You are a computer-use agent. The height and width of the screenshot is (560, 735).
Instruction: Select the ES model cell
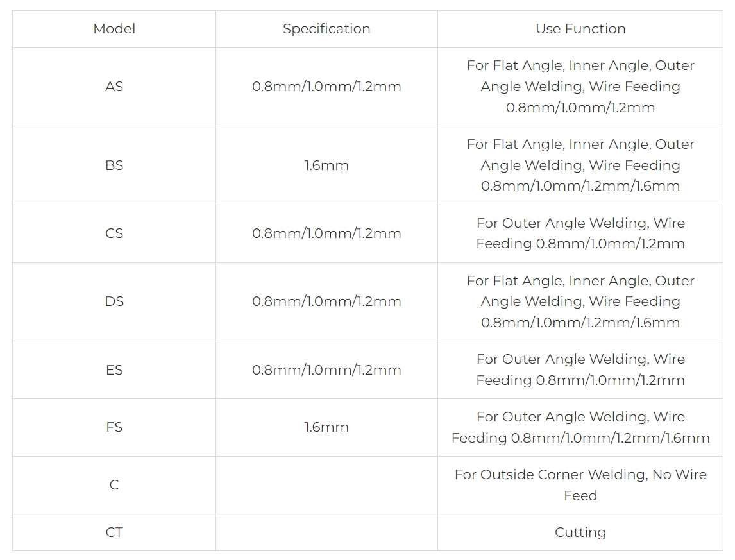[114, 370]
